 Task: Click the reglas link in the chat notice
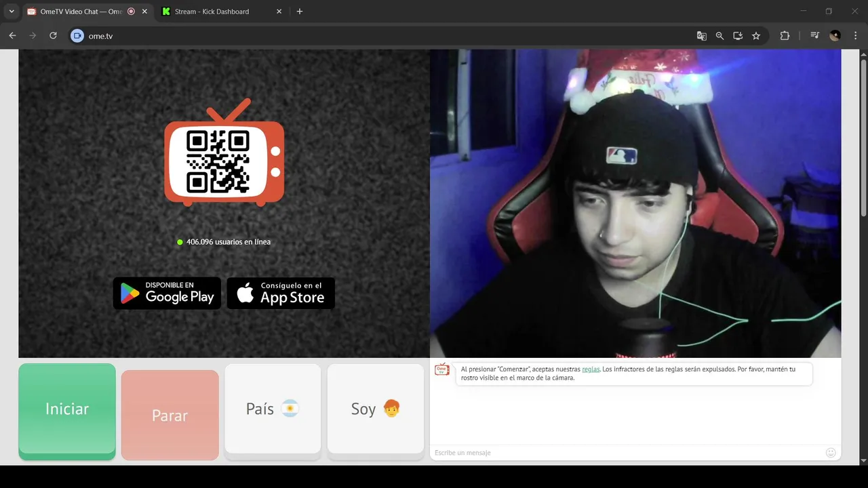pyautogui.click(x=591, y=369)
